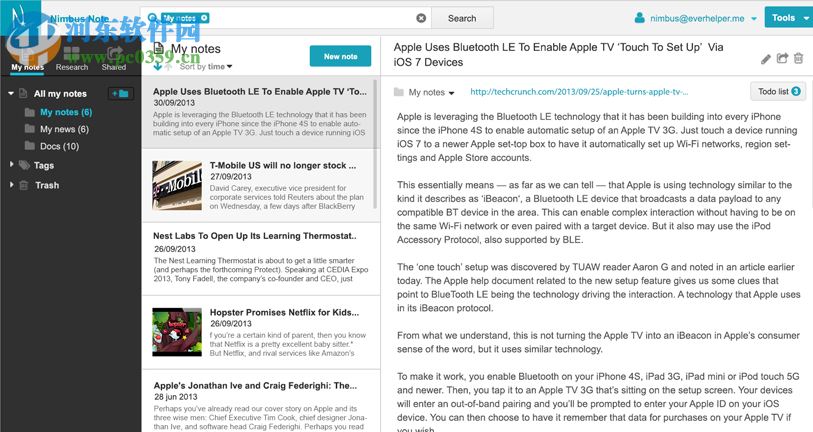Viewport: 813px width, 432px height.
Task: Expand the Tags section
Action: click(x=11, y=164)
